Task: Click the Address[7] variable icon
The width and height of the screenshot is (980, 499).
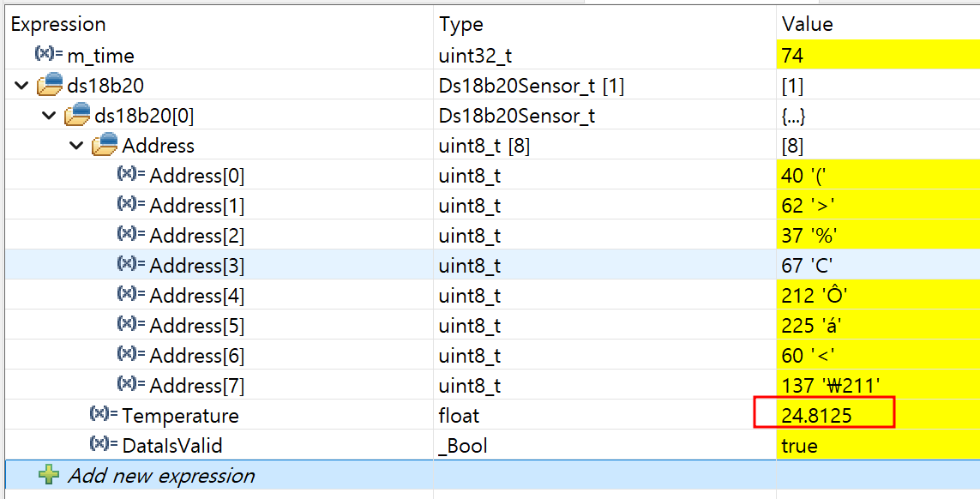Action: (x=131, y=384)
